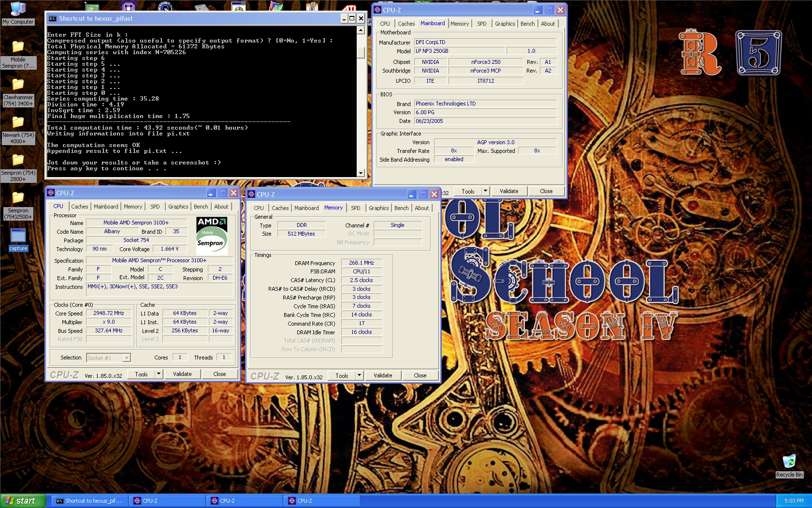Click the Command Rate value 1T
This screenshot has width=812, height=508.
pyautogui.click(x=362, y=323)
